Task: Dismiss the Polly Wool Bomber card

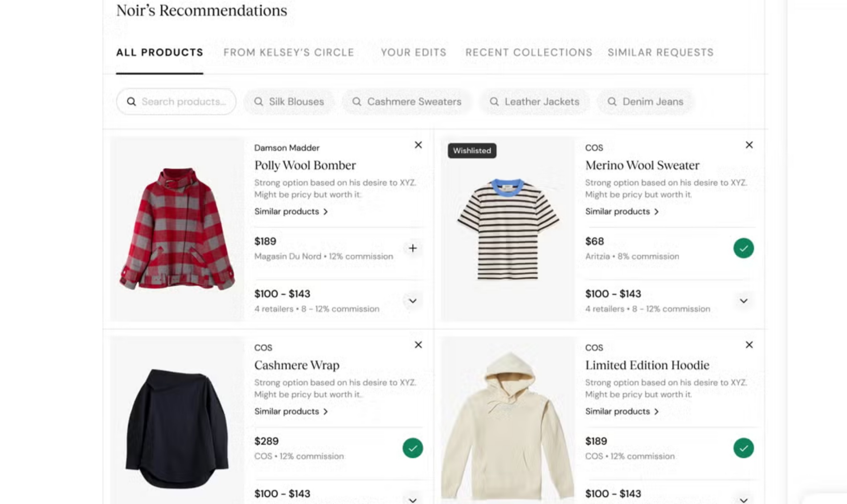Action: pos(418,145)
